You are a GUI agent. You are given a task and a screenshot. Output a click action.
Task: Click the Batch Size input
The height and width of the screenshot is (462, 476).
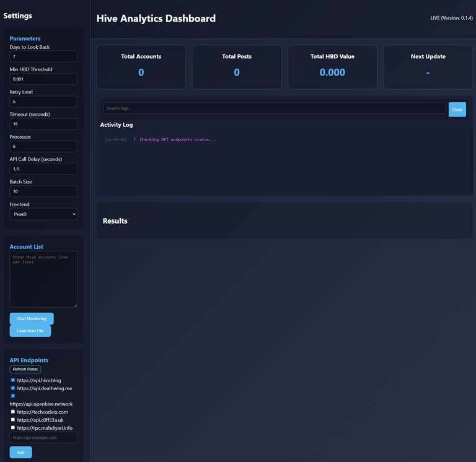[x=43, y=191]
